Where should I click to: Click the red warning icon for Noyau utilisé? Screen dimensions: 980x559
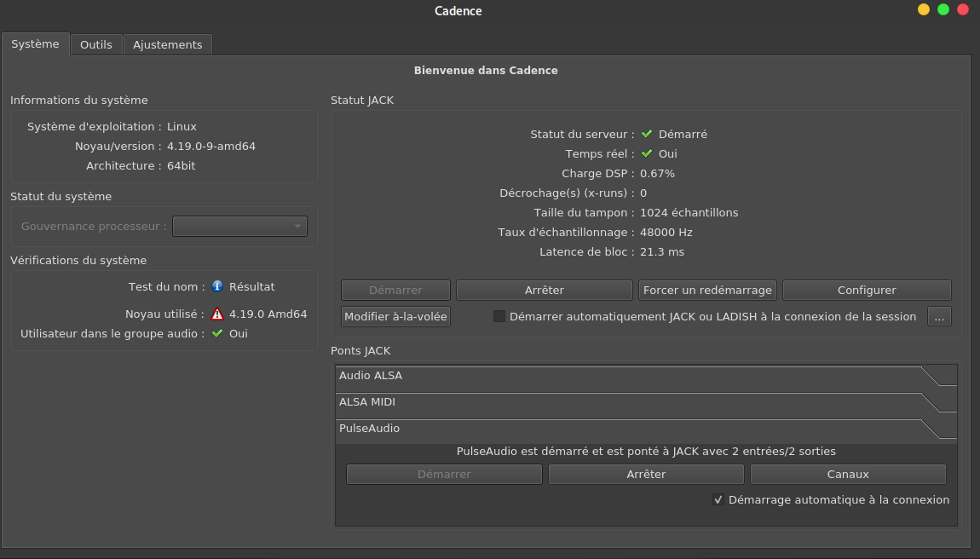pos(217,314)
